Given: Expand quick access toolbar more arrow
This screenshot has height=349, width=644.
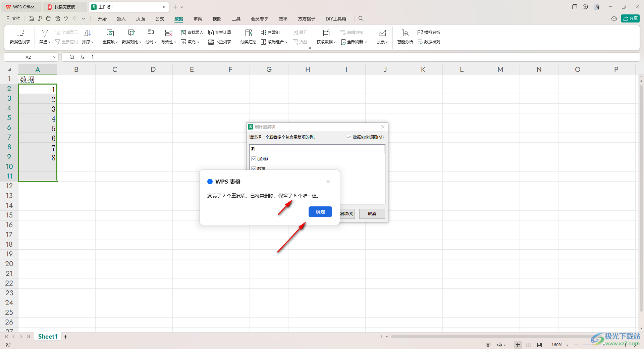Looking at the screenshot, I should point(84,19).
